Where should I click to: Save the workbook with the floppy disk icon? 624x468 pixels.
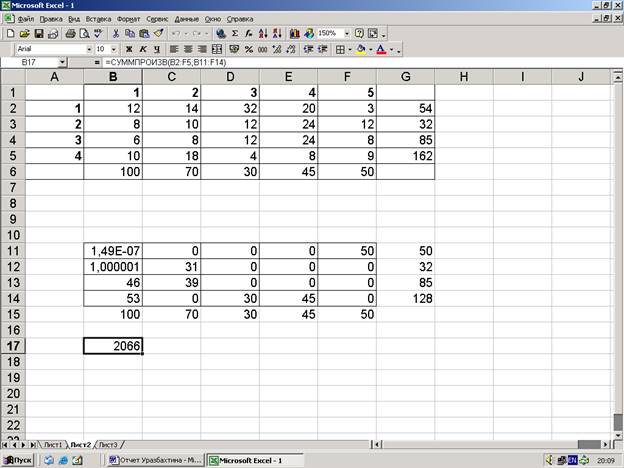coord(39,34)
